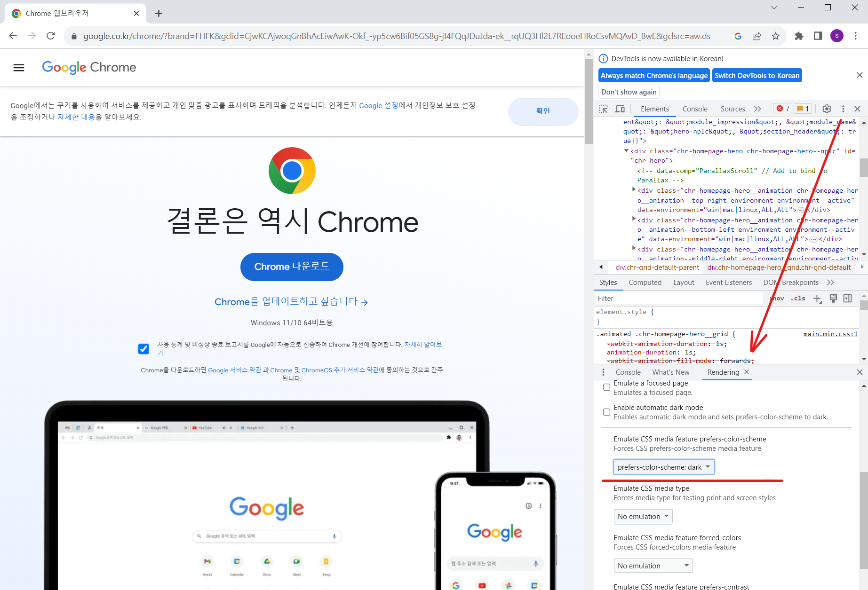Bookmark this page with star icon

pos(776,36)
